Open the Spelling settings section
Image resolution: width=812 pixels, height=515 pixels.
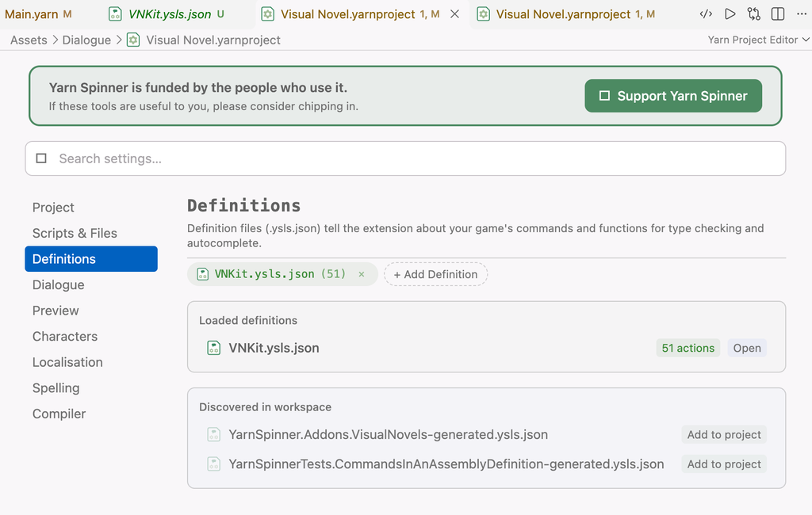[91, 388]
